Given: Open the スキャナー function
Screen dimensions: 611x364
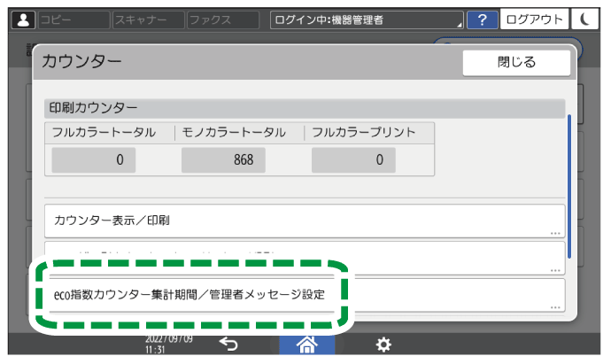Looking at the screenshot, I should click(149, 19).
